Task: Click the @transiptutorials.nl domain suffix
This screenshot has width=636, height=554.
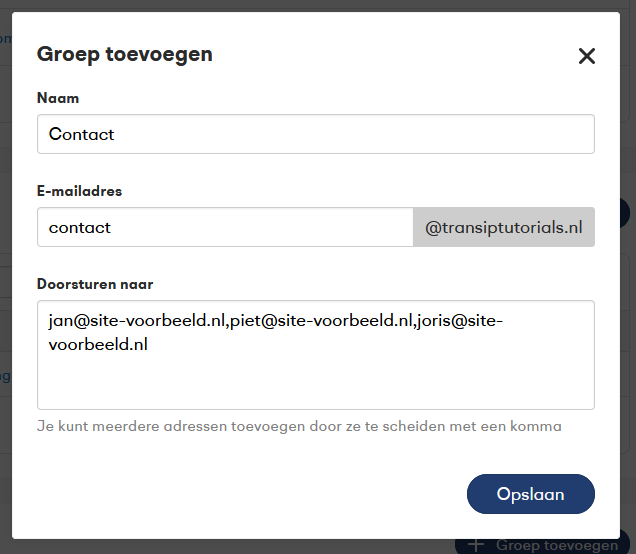Action: click(504, 227)
